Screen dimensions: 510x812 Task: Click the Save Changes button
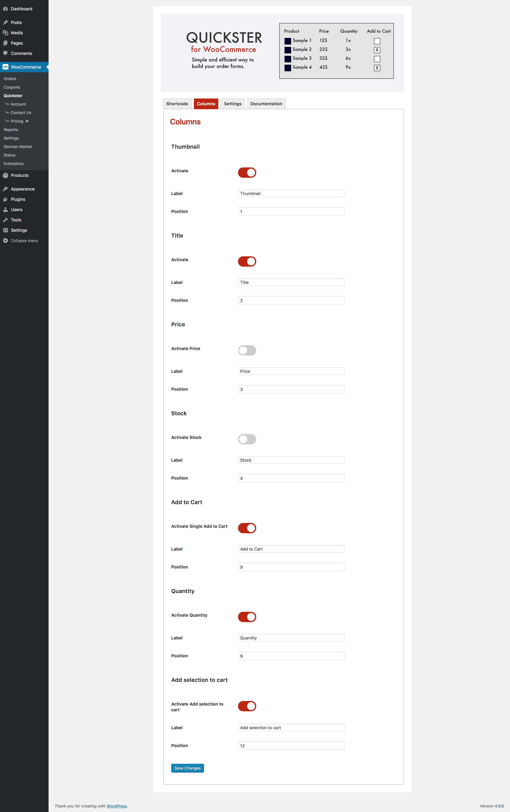[x=188, y=768]
